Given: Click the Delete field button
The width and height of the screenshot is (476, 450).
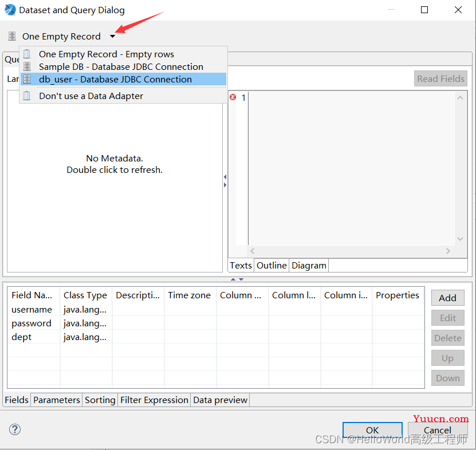Looking at the screenshot, I should tap(448, 338).
